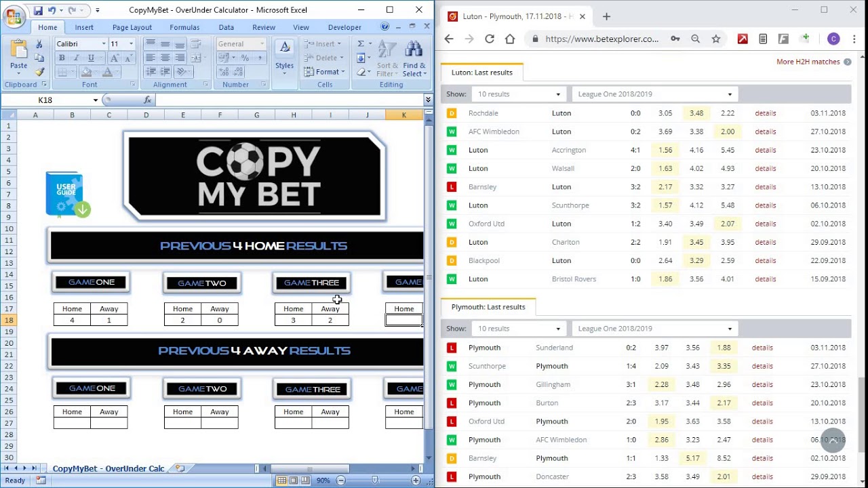This screenshot has width=868, height=488.
Task: Toggle Underline formatting in Font group
Action: 91,58
